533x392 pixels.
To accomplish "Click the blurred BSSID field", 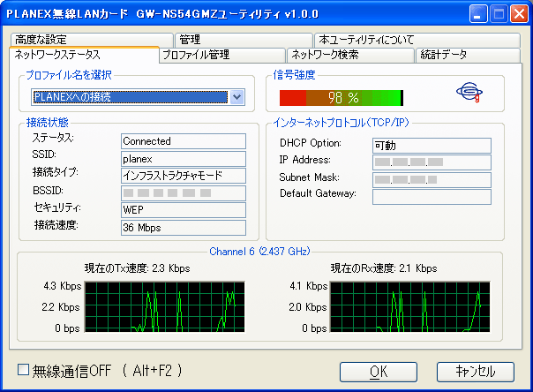I will [x=184, y=193].
